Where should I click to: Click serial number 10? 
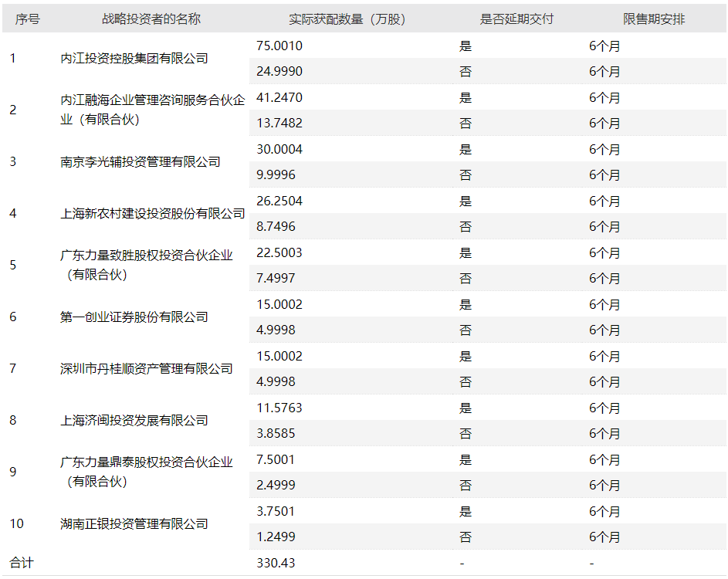tap(16, 523)
